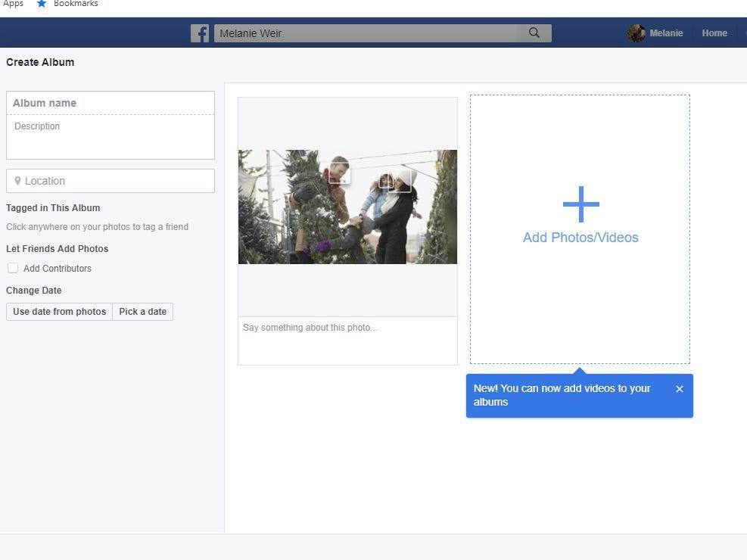Click the Location field
Viewport: 747px width, 560px height.
[110, 181]
